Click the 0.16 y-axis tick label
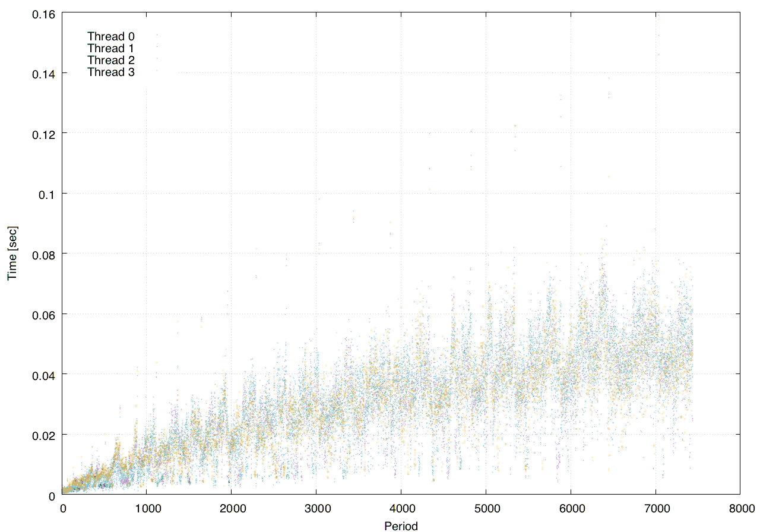The width and height of the screenshot is (760, 532). coord(43,13)
